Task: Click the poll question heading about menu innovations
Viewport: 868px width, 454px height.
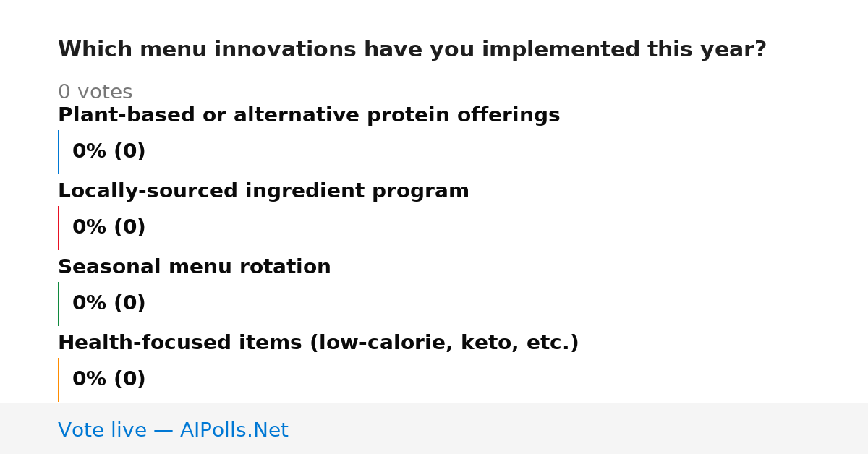Action: click(412, 50)
